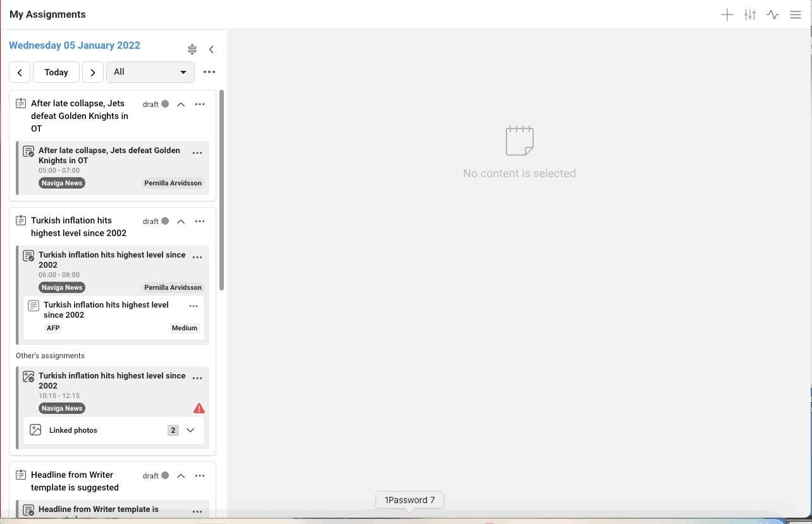Screen dimensions: 812x524
Task: Click the Linked photos count badge 2
Action: pos(173,430)
